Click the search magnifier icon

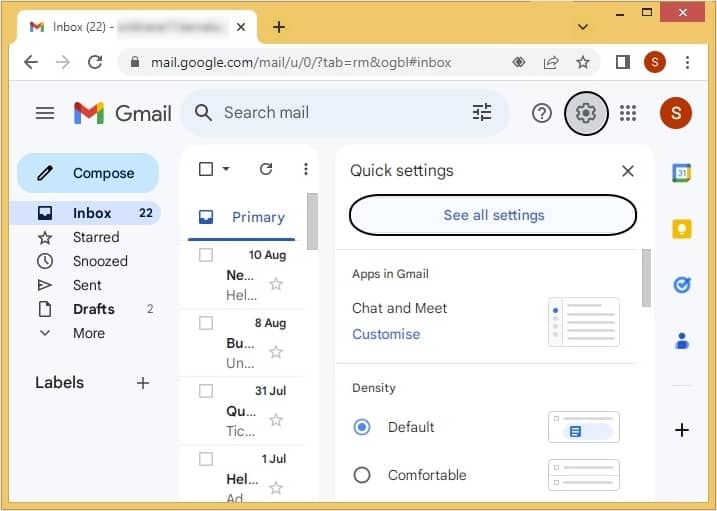(x=203, y=112)
